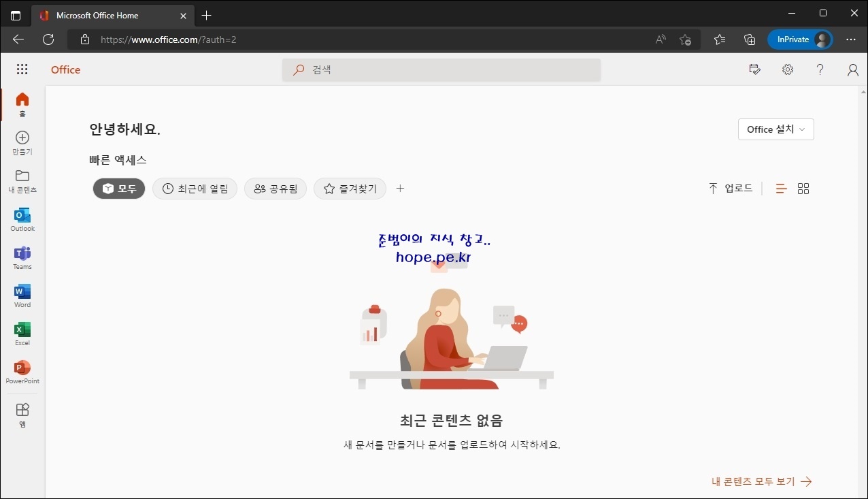Open My Content (내 콘텐츠) folder
Viewport: 868px width, 499px height.
click(x=22, y=181)
